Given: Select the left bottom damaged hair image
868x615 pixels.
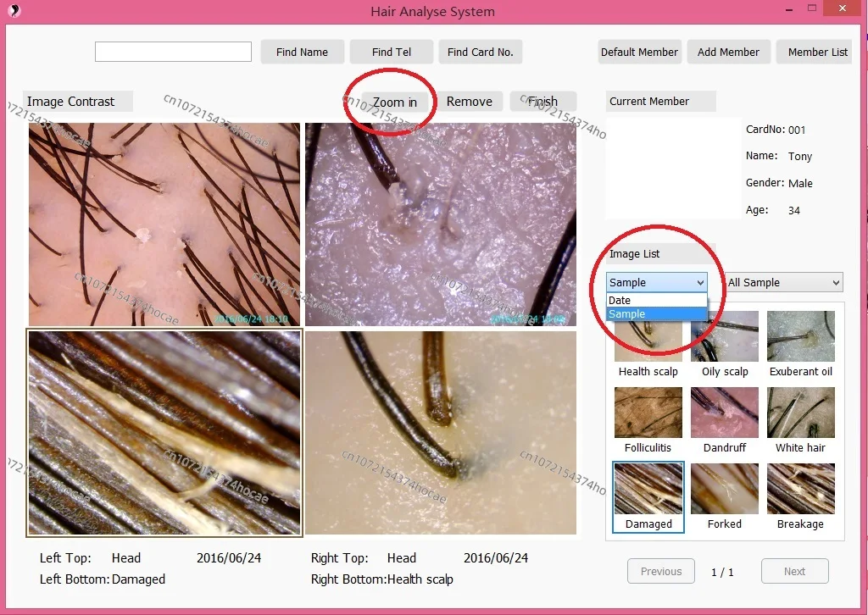Looking at the screenshot, I should coord(164,433).
